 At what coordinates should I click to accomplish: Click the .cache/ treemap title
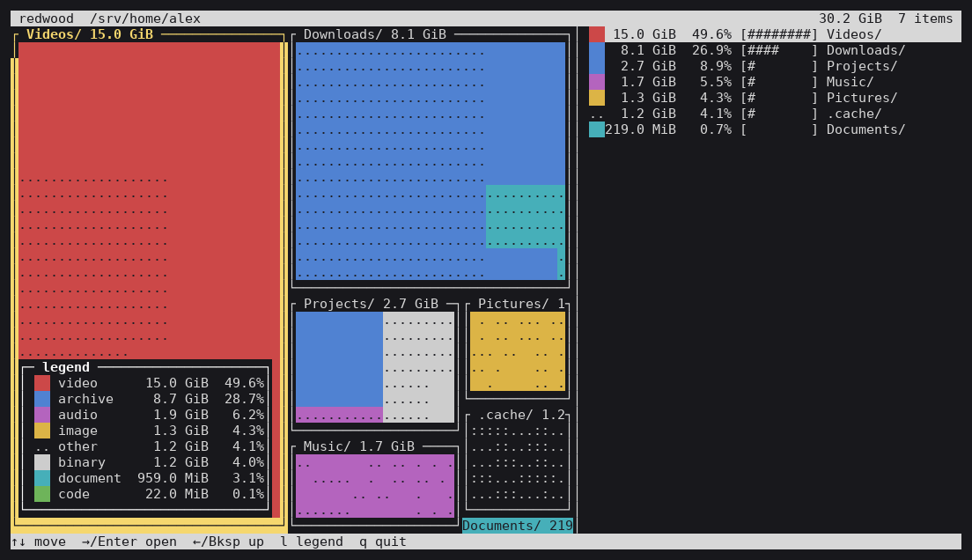pyautogui.click(x=521, y=415)
